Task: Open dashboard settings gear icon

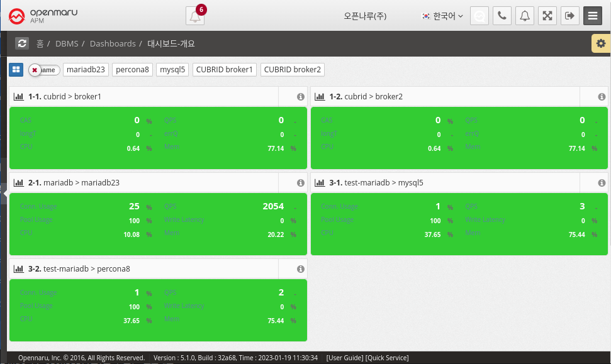Action: [601, 43]
